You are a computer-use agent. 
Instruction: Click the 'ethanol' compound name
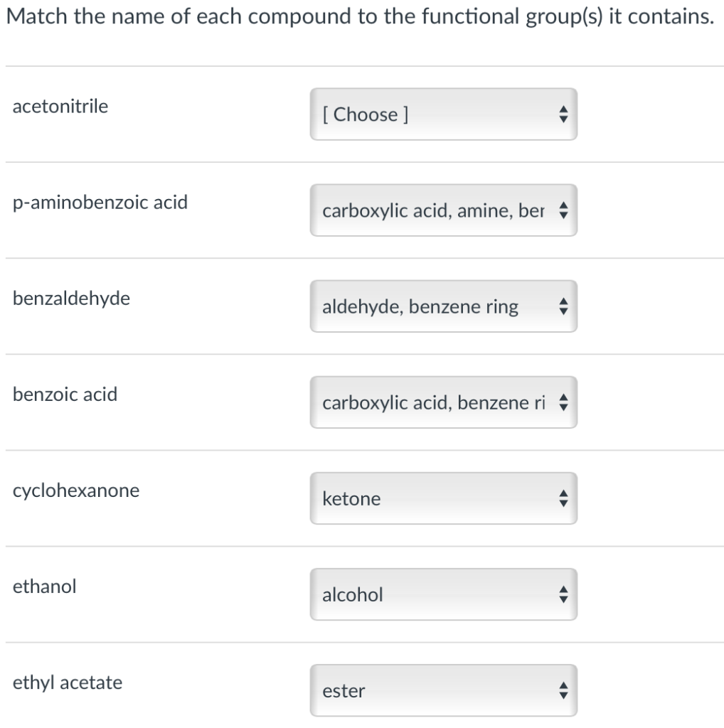[44, 587]
